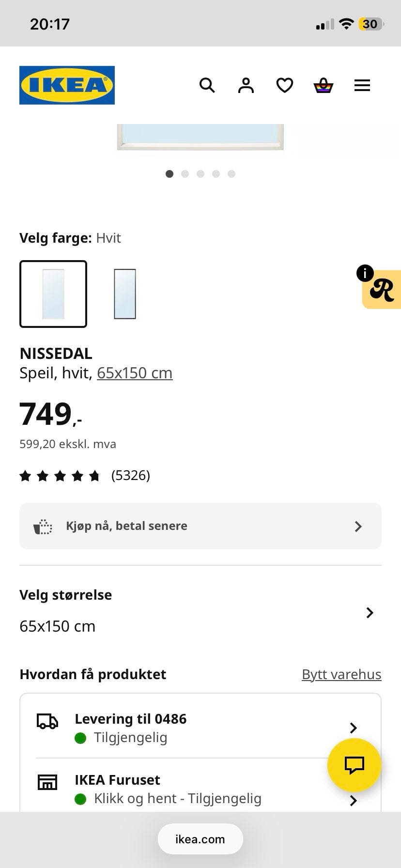Open the yellow chat bubble button
401x868 pixels.
[x=354, y=765]
